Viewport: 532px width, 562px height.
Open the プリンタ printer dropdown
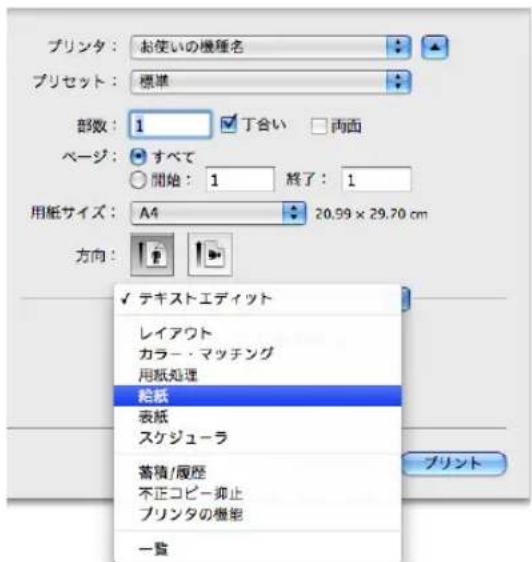271,47
